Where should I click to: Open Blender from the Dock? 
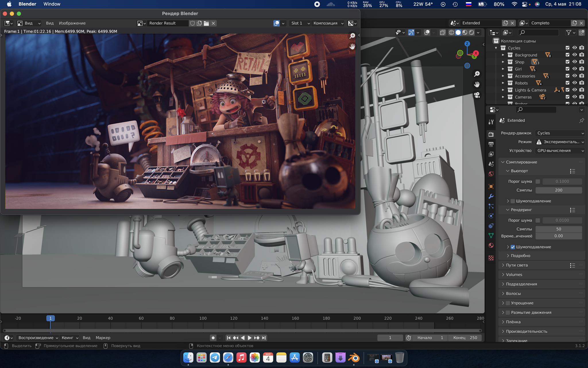coord(354,358)
